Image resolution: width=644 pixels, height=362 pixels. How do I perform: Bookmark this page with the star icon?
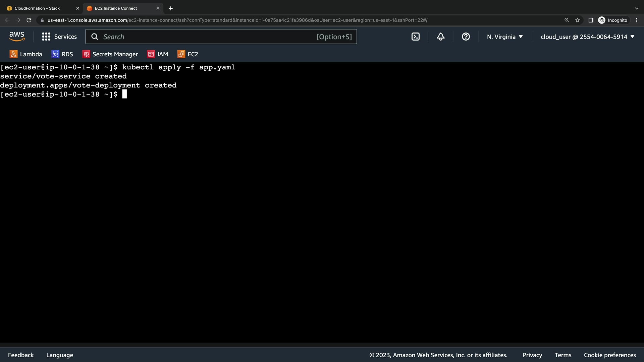(577, 20)
